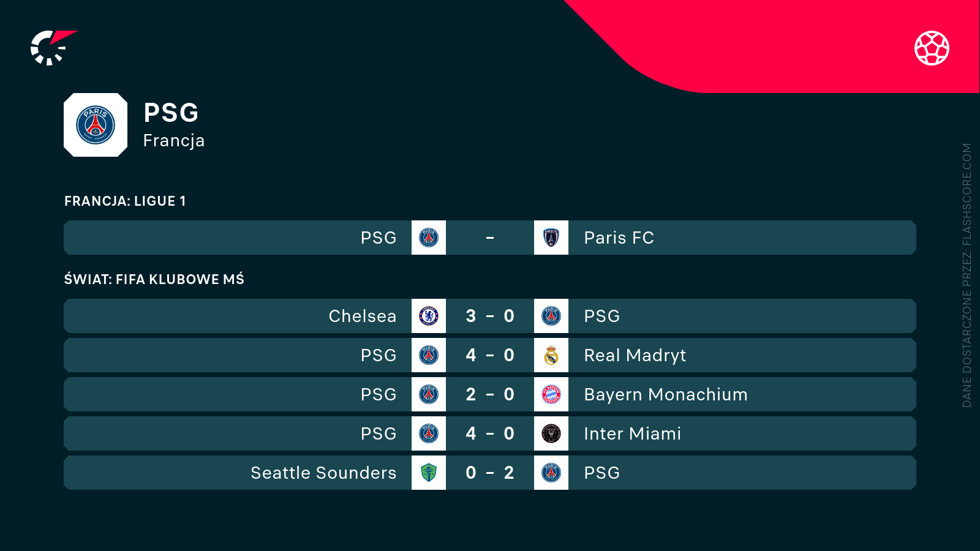The width and height of the screenshot is (980, 551).
Task: Click the Seattle Sounders club crest
Action: click(x=429, y=473)
